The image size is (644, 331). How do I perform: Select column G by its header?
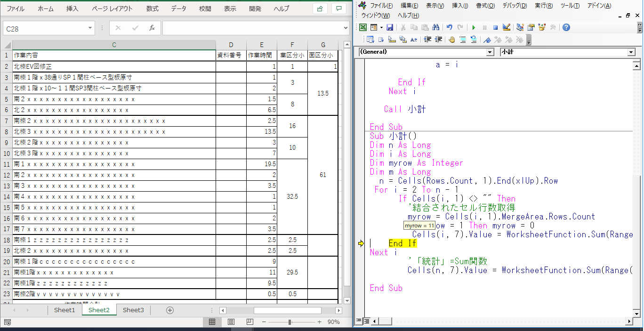pyautogui.click(x=323, y=45)
